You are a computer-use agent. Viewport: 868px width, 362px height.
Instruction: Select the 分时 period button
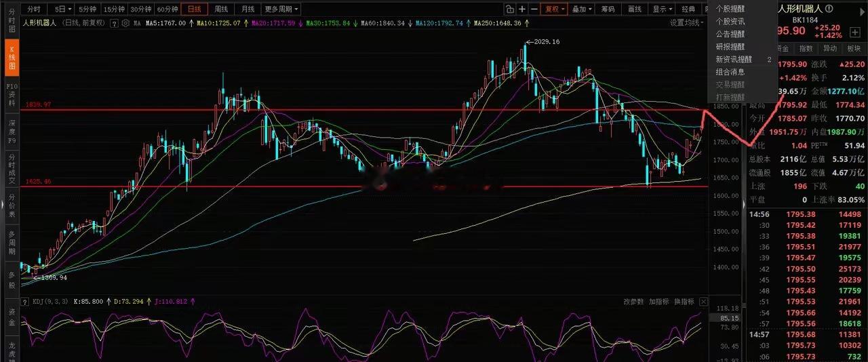tap(34, 9)
